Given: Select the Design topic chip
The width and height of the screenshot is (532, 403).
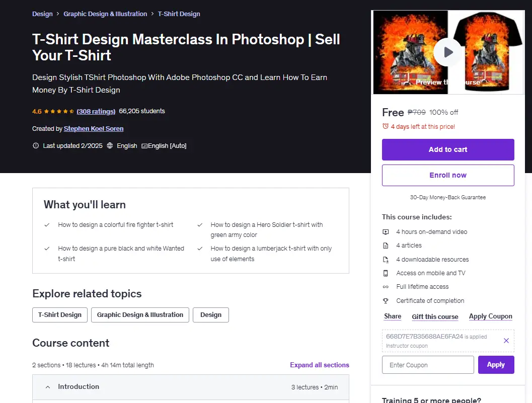Looking at the screenshot, I should (x=211, y=315).
